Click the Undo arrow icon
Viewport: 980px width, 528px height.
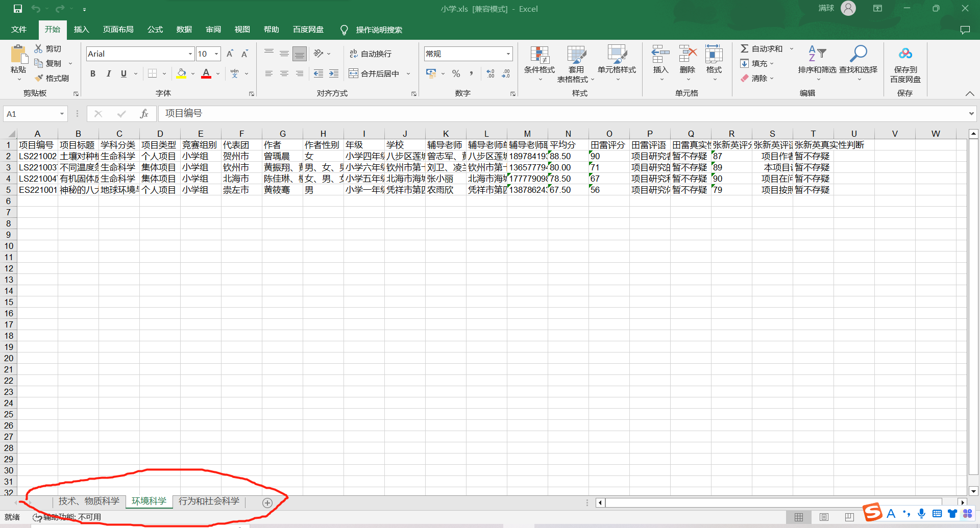36,9
